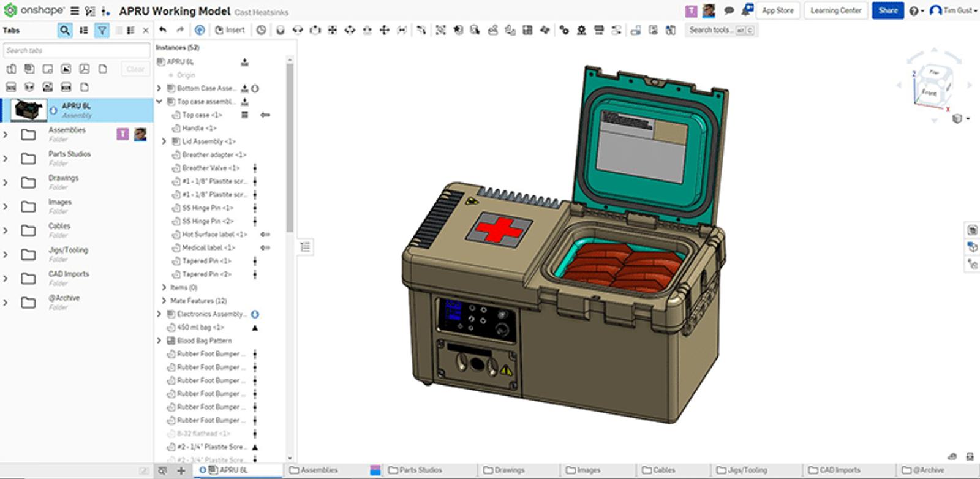Image resolution: width=980 pixels, height=479 pixels.
Task: Expand the Bottom Case Assembly tree node
Action: [x=159, y=88]
